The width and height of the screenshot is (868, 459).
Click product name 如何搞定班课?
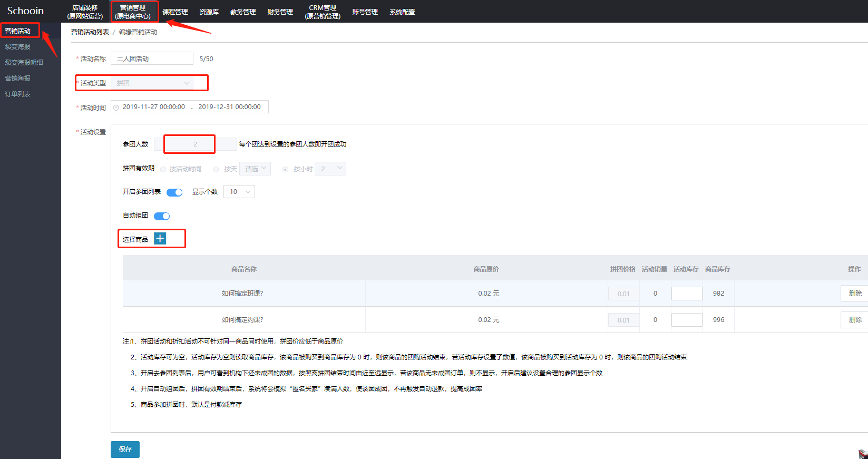click(242, 294)
